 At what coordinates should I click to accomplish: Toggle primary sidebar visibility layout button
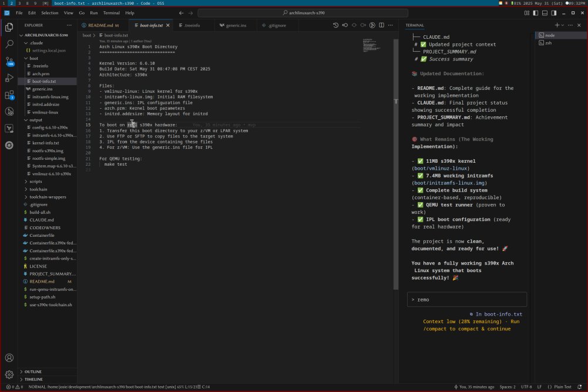[535, 13]
